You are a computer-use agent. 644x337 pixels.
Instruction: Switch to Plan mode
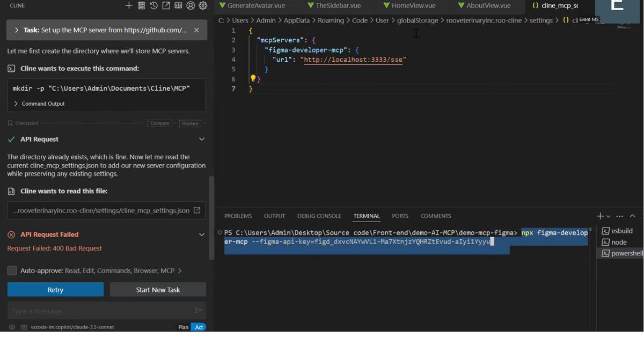[x=183, y=327]
